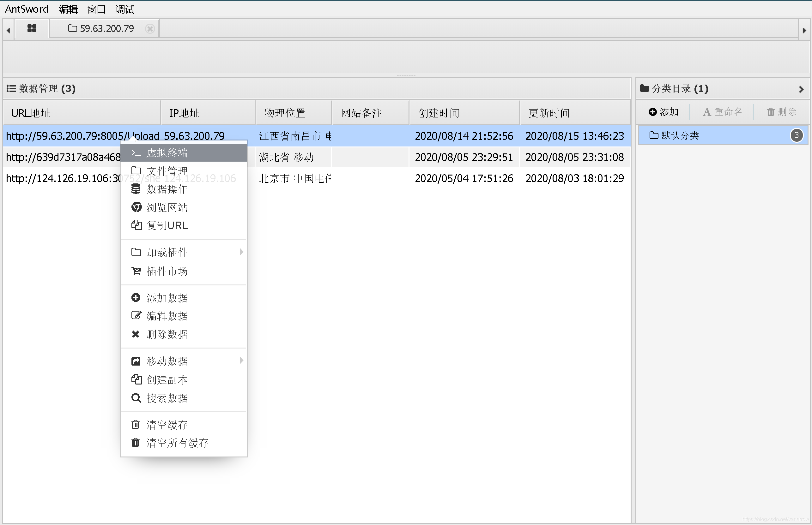Image resolution: width=812 pixels, height=525 pixels.
Task: Click the count badge 3 on 默认分类
Action: point(796,135)
